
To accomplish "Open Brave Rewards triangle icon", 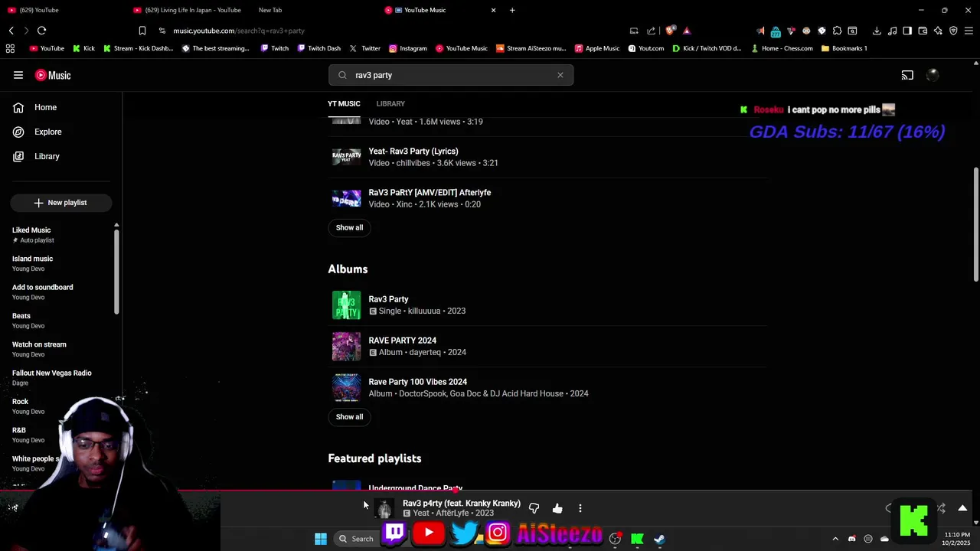I will [x=687, y=31].
